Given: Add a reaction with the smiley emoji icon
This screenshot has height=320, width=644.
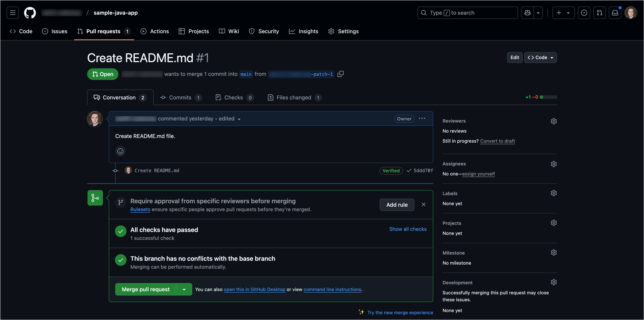Looking at the screenshot, I should pos(120,151).
